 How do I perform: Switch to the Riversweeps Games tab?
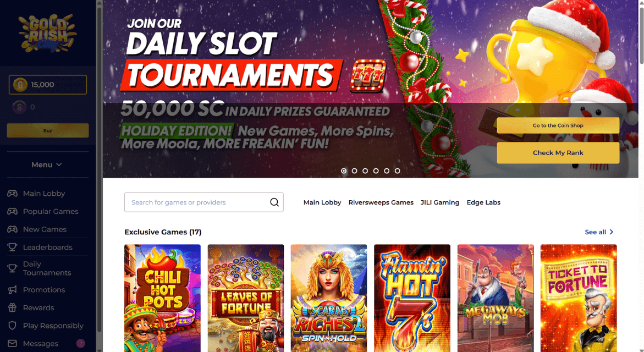point(381,202)
